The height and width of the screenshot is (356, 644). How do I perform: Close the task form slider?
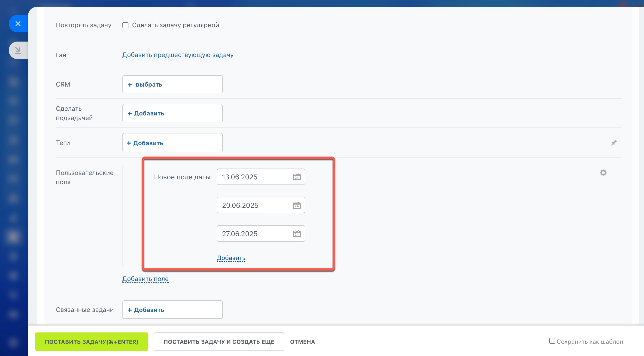[18, 24]
